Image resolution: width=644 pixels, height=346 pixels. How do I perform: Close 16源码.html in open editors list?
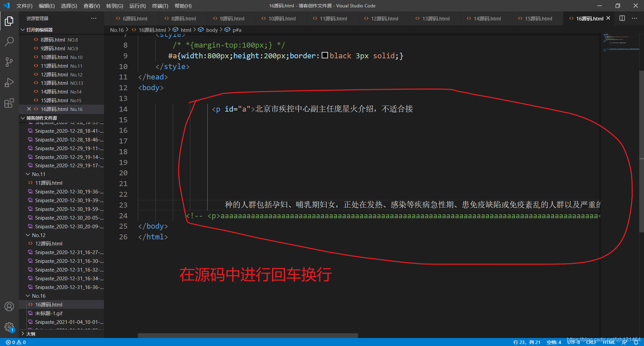(x=29, y=109)
